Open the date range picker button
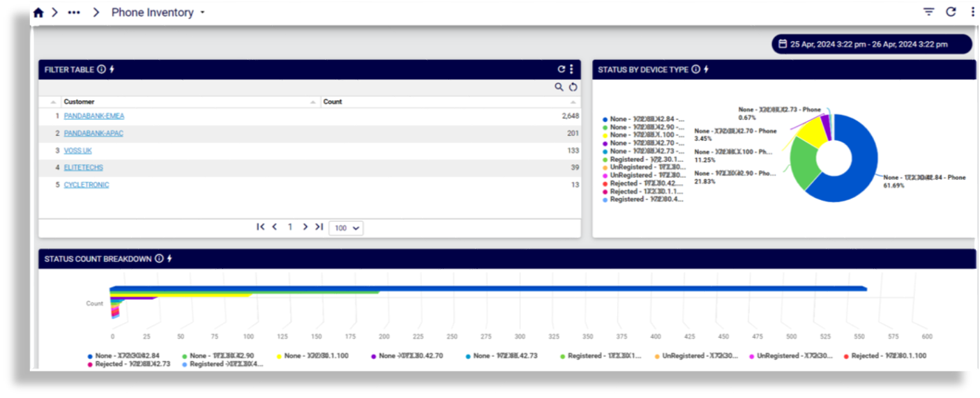The height and width of the screenshot is (398, 980). [x=871, y=44]
